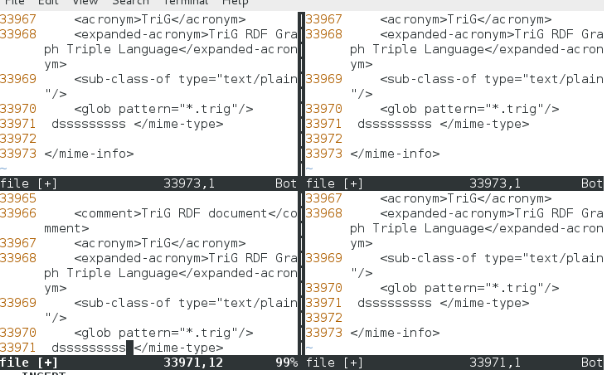This screenshot has width=604, height=375.
Task: Click line number 33968 in top-right pane
Action: tap(324, 34)
